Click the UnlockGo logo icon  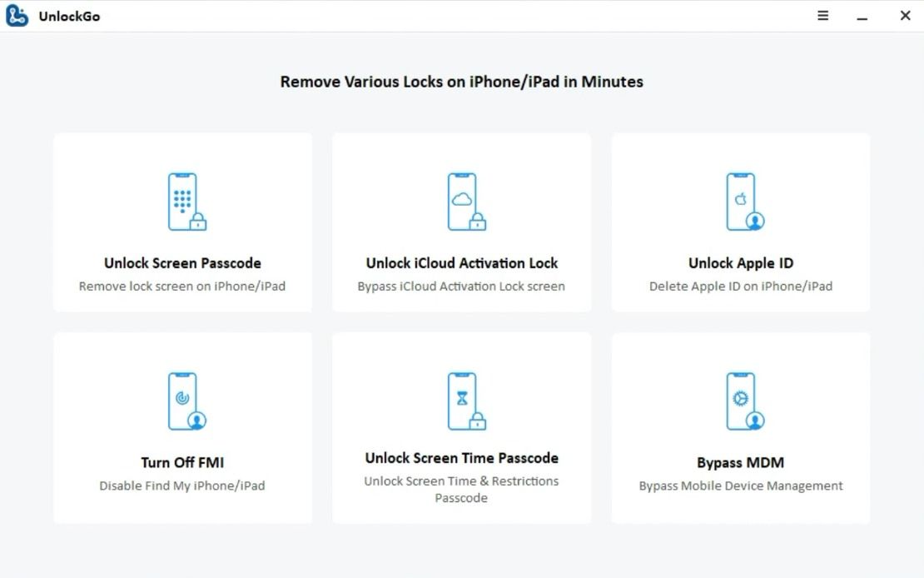click(17, 16)
